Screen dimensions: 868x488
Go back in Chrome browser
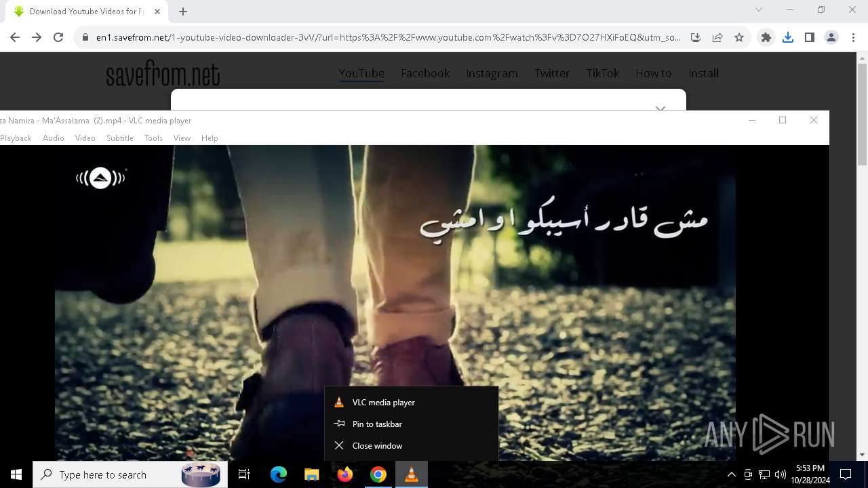pos(15,38)
